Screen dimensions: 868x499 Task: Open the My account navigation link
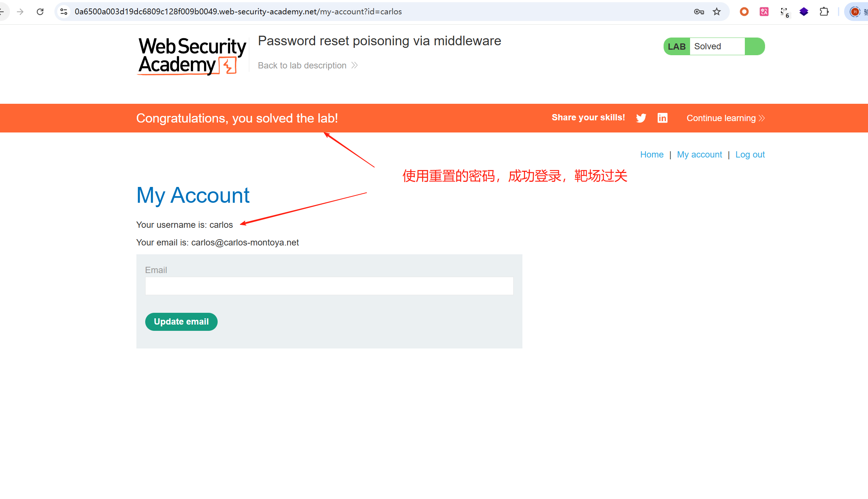coord(699,155)
